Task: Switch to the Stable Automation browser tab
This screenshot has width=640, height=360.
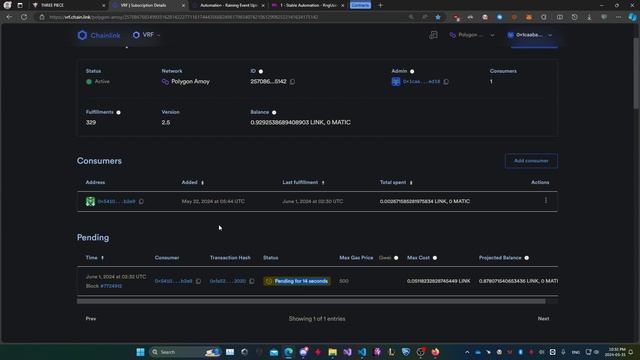Action: tap(307, 5)
